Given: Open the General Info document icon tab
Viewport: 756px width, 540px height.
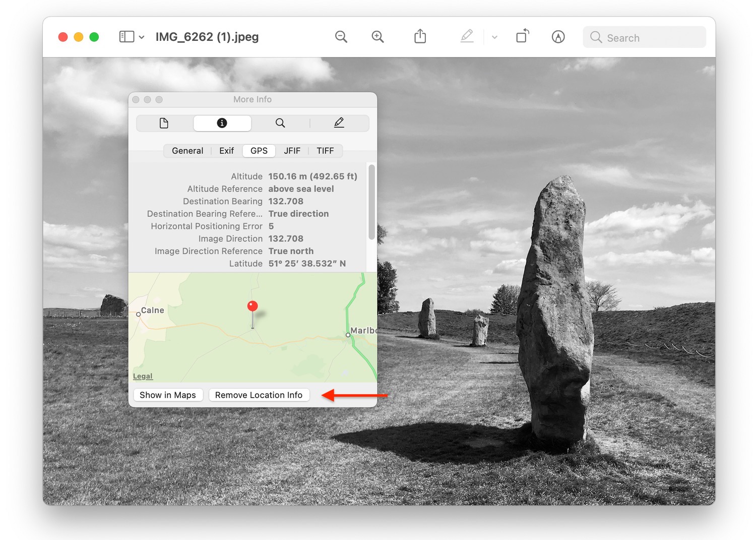Looking at the screenshot, I should tap(164, 123).
